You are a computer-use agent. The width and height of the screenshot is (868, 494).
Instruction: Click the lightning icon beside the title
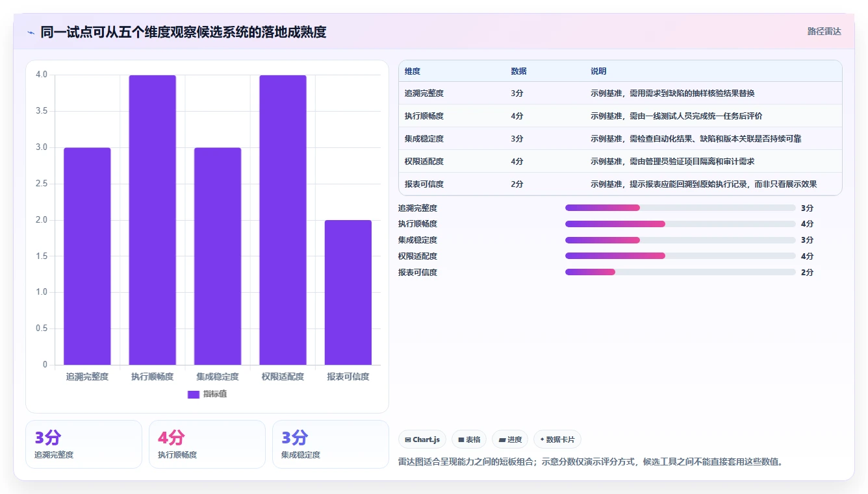point(31,32)
